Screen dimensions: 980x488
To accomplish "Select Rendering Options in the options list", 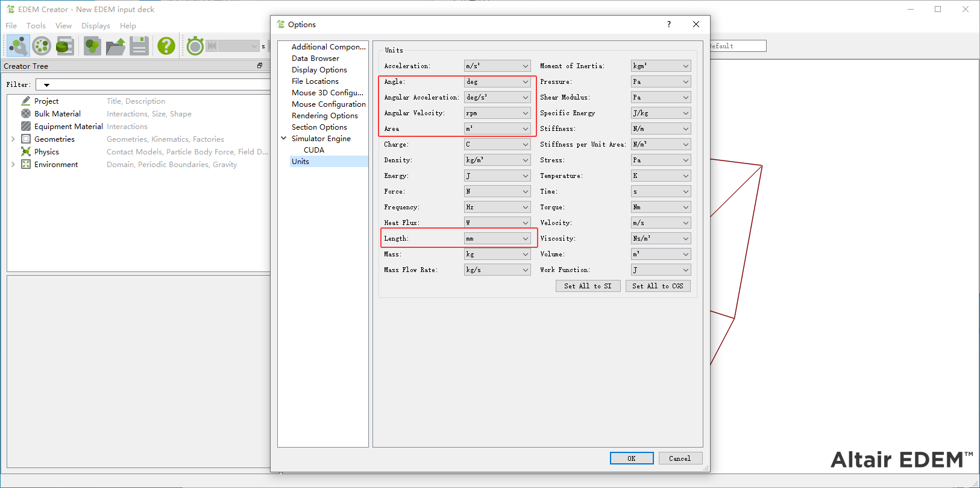I will 324,116.
